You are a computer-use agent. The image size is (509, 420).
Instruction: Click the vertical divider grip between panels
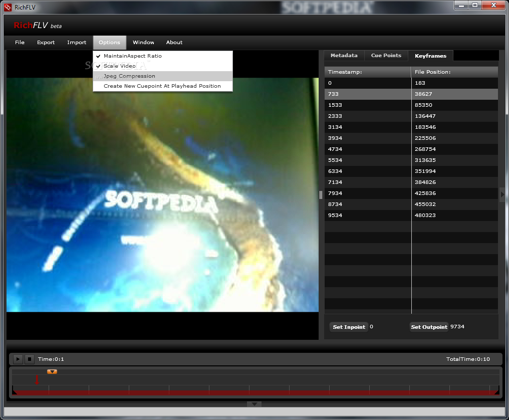pos(321,194)
